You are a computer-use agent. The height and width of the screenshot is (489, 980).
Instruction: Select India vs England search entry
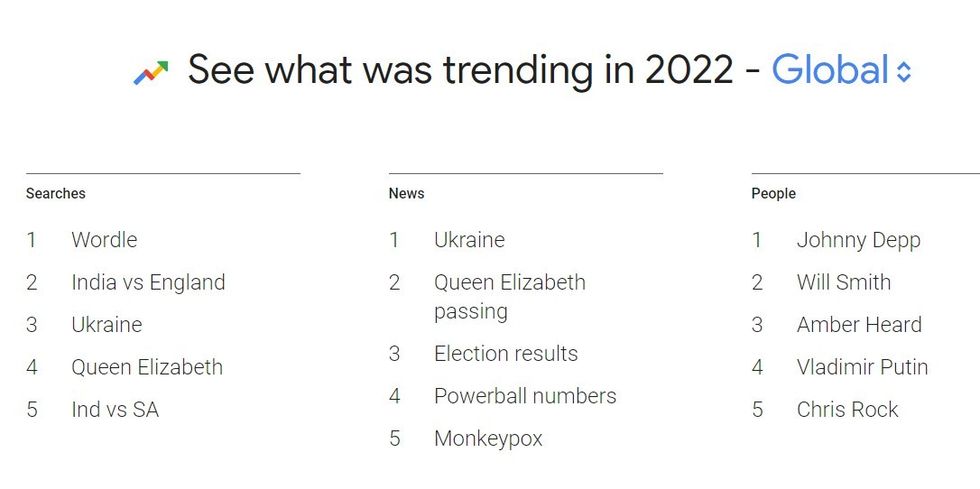tap(148, 282)
